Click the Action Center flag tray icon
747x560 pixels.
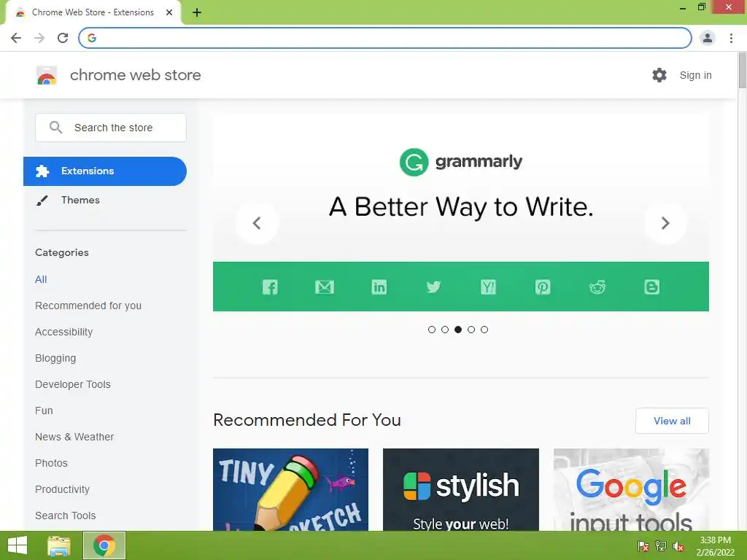643,546
